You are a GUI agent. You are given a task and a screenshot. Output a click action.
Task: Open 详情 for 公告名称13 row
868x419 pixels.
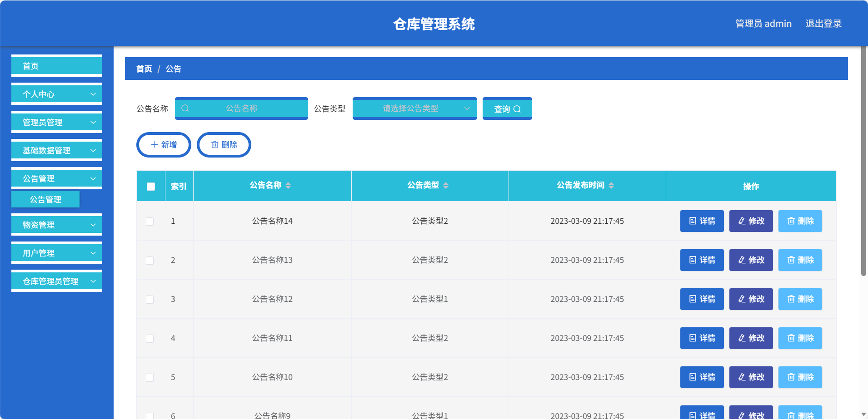(x=702, y=260)
